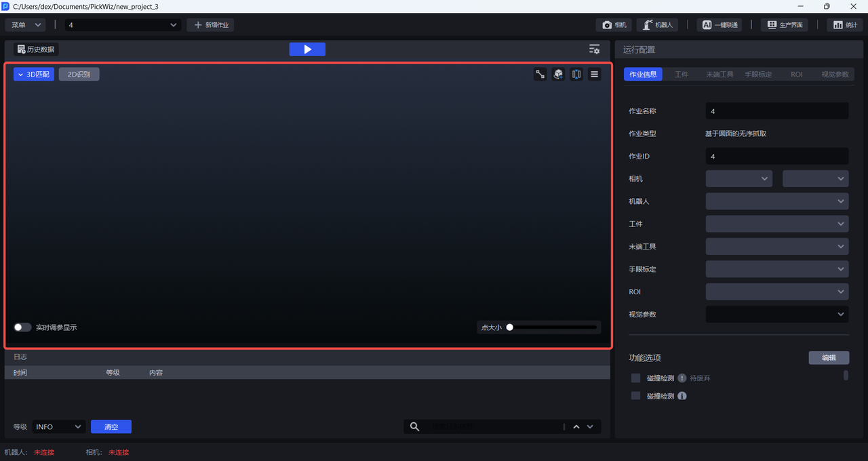Check the 碰撞检测 待废弃 checkbox

click(x=635, y=378)
